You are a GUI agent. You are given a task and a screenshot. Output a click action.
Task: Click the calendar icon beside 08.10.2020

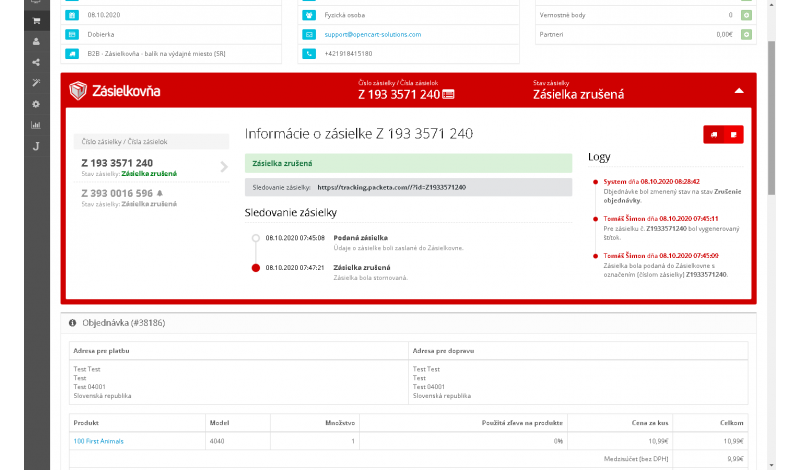[72, 15]
